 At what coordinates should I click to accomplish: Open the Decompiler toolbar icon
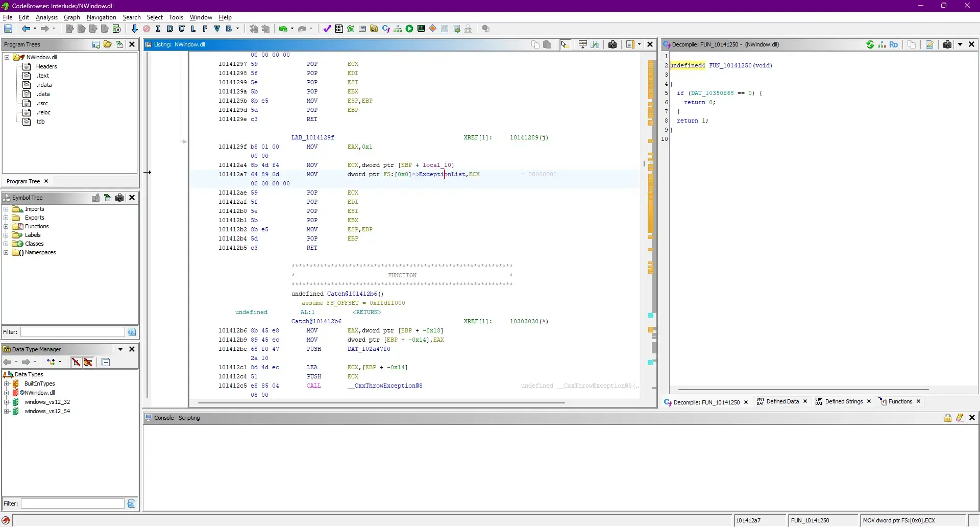click(x=386, y=29)
